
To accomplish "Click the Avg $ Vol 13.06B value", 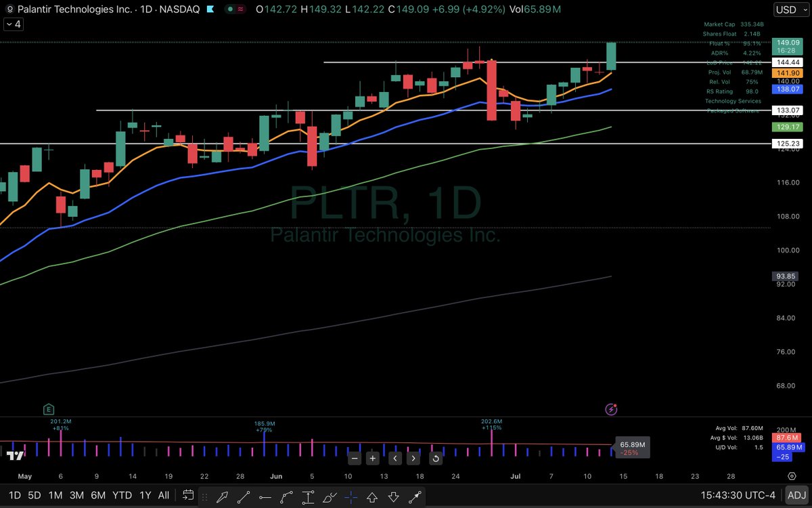I will tap(752, 438).
